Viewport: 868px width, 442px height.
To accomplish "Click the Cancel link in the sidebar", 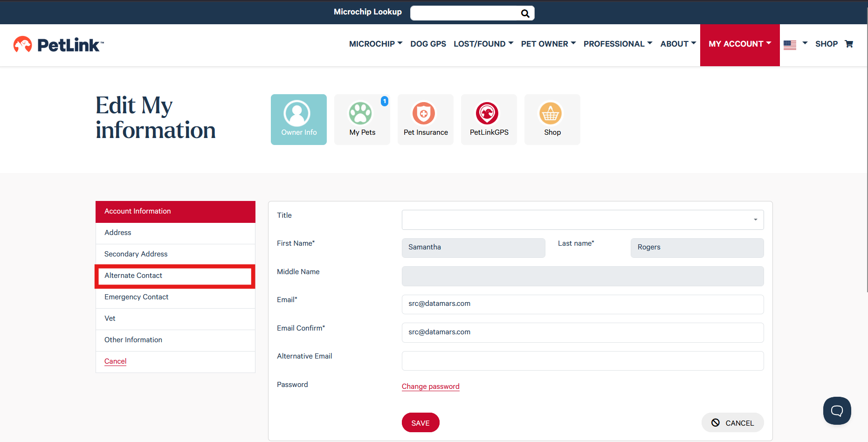I will (x=115, y=361).
